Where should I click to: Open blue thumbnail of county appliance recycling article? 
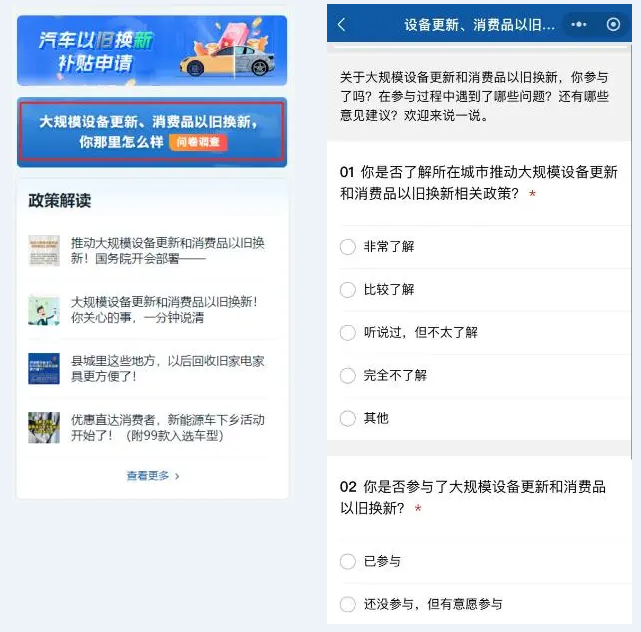[44, 369]
